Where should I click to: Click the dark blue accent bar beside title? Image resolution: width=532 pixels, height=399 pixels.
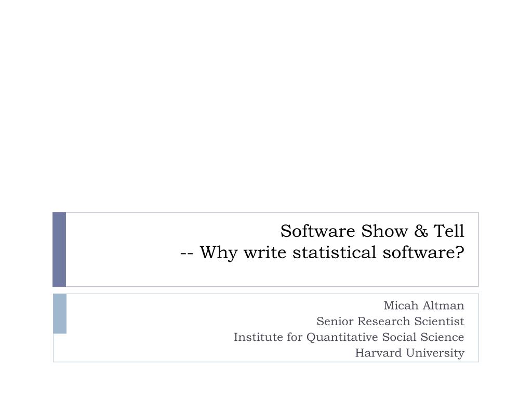(x=59, y=249)
